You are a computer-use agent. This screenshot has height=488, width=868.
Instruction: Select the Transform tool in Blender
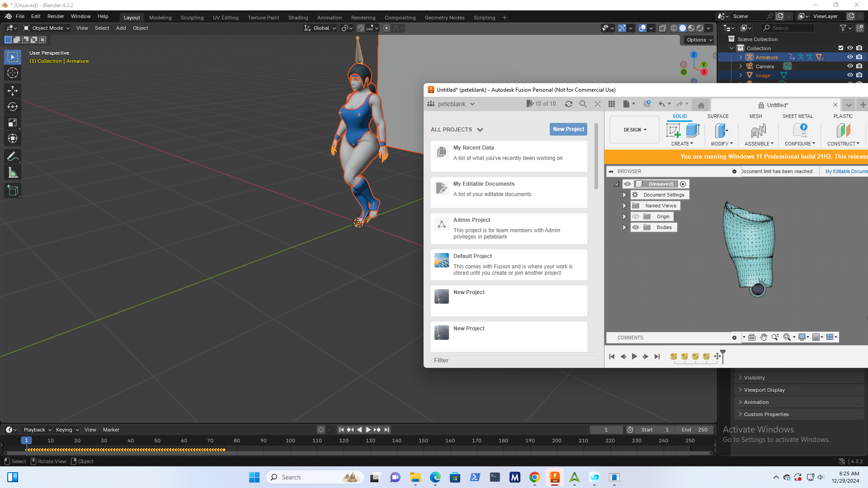13,138
